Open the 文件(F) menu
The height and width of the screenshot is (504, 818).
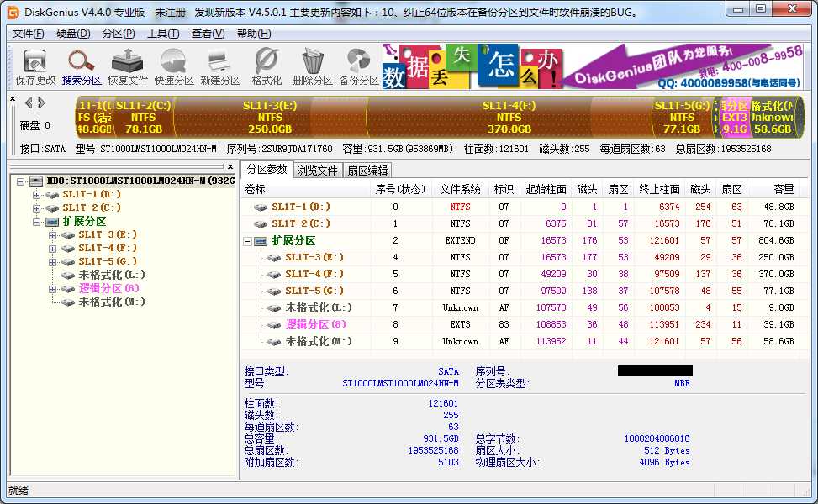coord(29,34)
